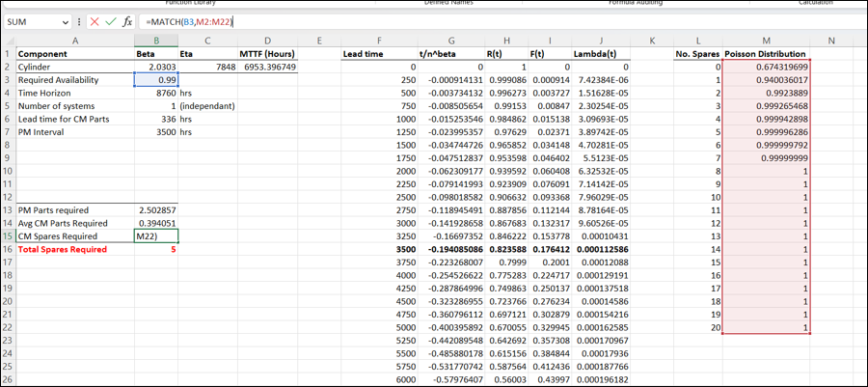This screenshot has height=387, width=868.
Task: Click the (independant) note cell
Action: coord(207,106)
